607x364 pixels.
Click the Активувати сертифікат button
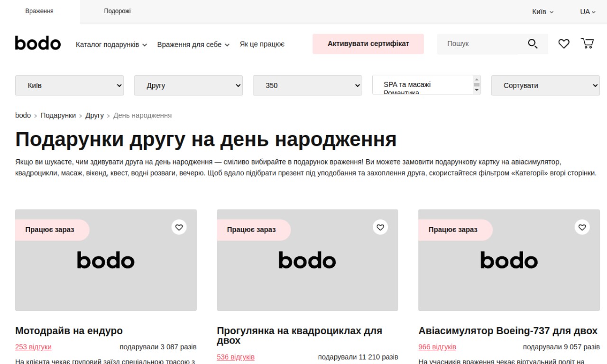tap(368, 44)
